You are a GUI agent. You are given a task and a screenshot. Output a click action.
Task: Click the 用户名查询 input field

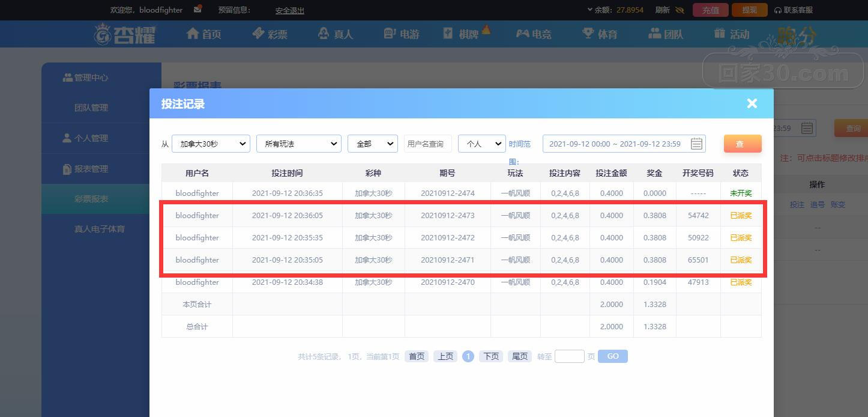pos(428,144)
